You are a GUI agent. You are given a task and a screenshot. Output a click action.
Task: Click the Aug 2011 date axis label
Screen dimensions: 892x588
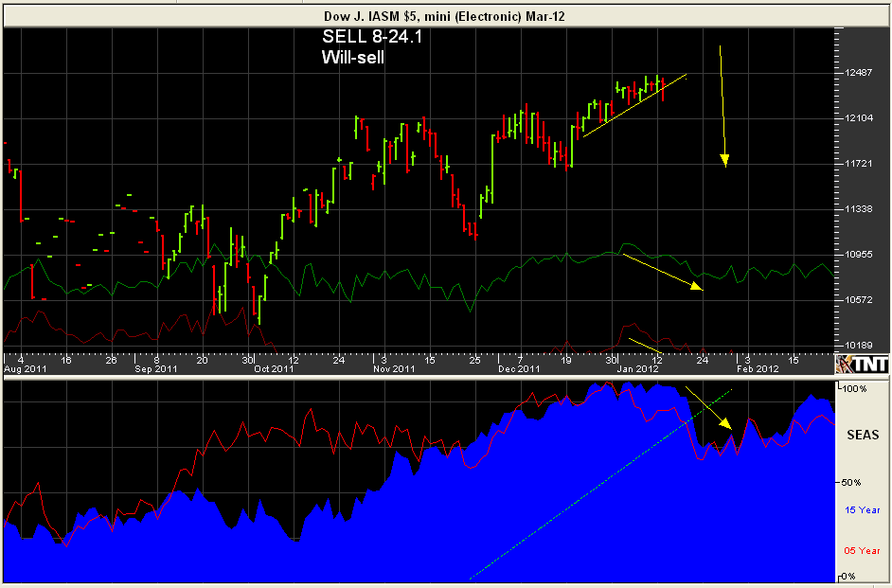[25, 369]
